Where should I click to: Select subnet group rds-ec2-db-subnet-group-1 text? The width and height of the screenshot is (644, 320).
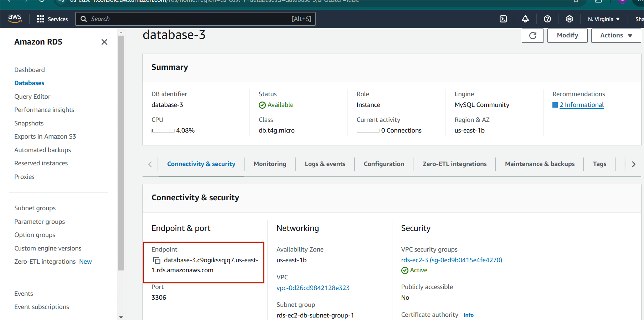tap(315, 315)
